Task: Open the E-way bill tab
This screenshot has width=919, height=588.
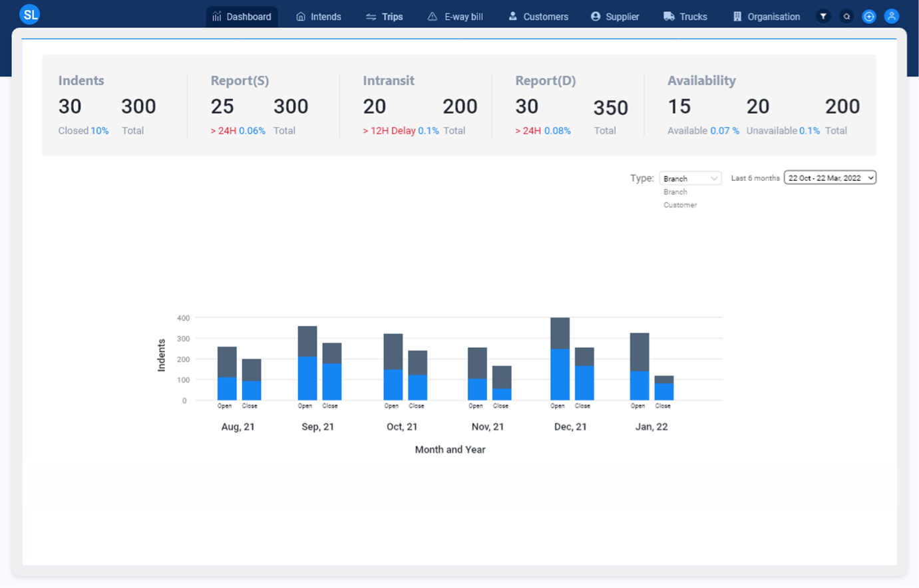Action: [x=455, y=17]
